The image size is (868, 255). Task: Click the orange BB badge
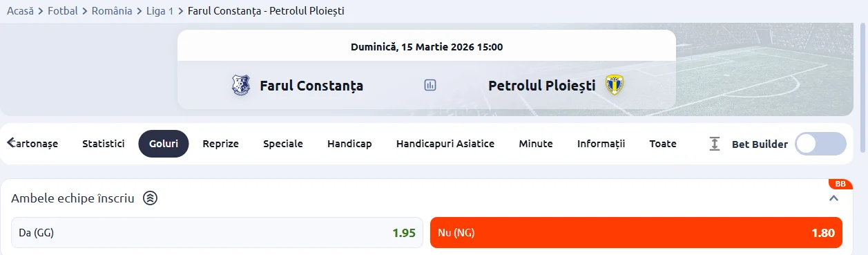(840, 184)
